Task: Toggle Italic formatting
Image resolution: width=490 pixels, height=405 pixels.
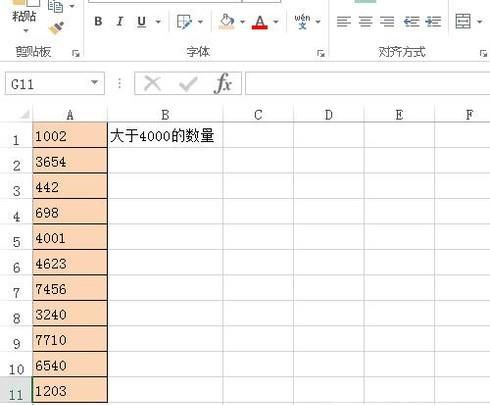Action: [120, 22]
